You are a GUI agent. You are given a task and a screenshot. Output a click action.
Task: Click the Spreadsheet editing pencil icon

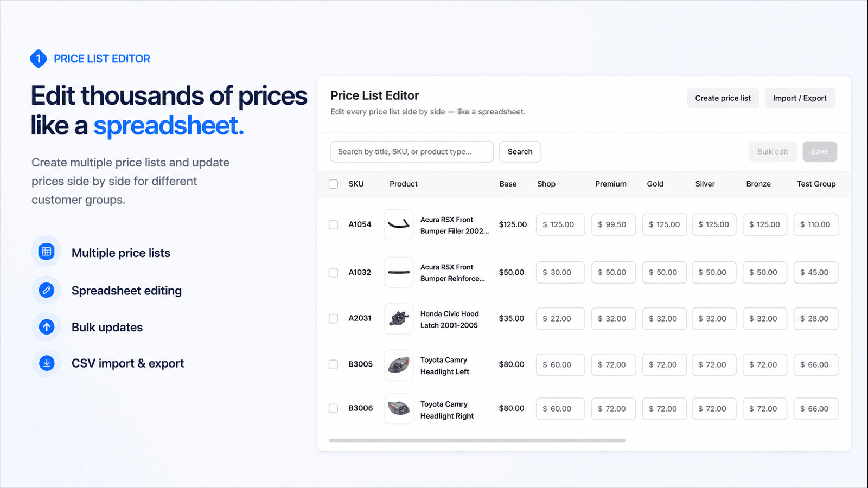(x=47, y=290)
